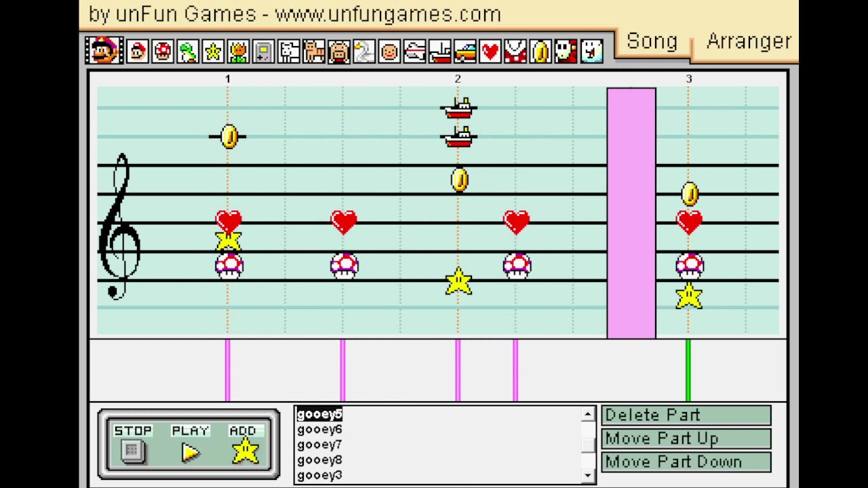
Task: Click the parts list scrollbar thumb
Action: [588, 445]
